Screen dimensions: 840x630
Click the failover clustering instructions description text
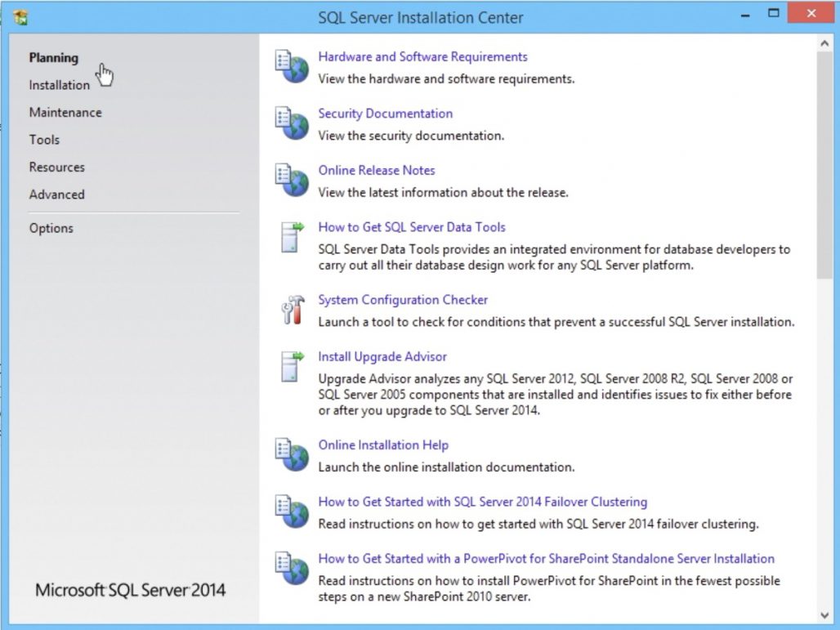[538, 524]
